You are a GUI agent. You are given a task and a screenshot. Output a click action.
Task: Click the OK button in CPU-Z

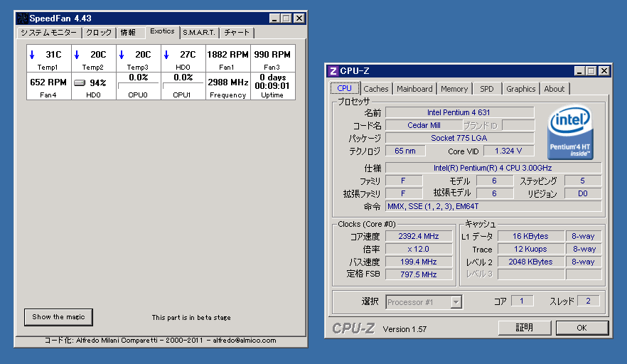tap(582, 328)
